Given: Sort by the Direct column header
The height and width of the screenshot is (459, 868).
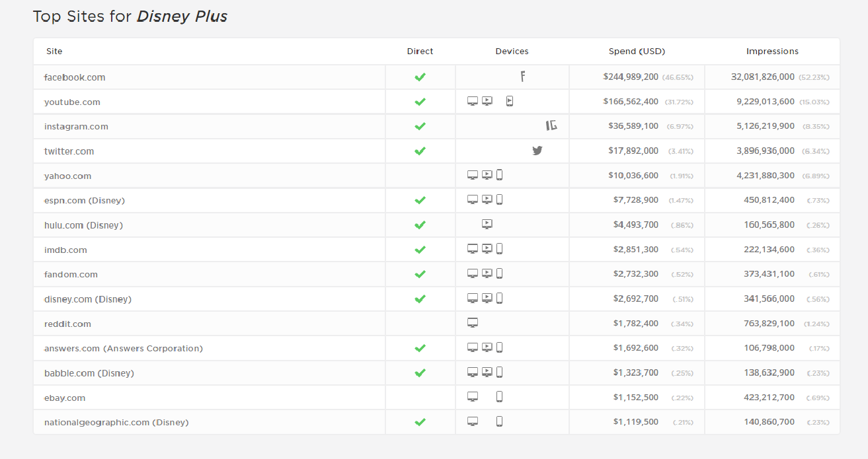Looking at the screenshot, I should [420, 51].
